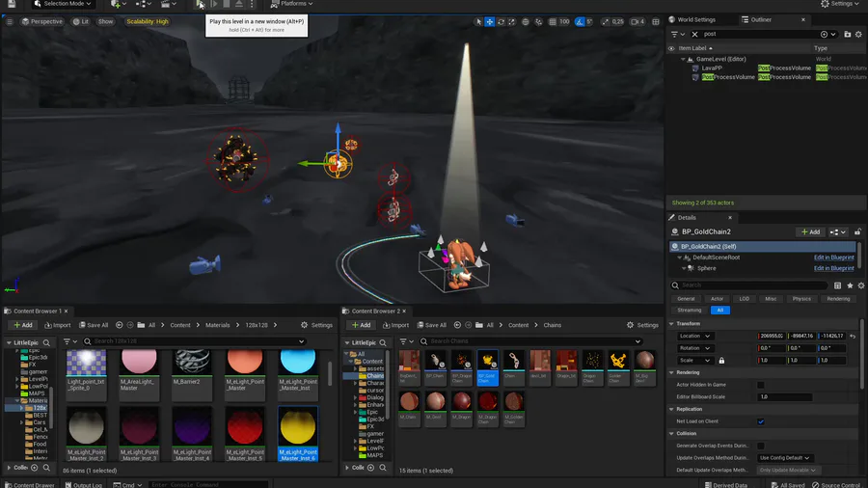Click search icon beside LittleEpic in Content Browser 2

pos(383,342)
